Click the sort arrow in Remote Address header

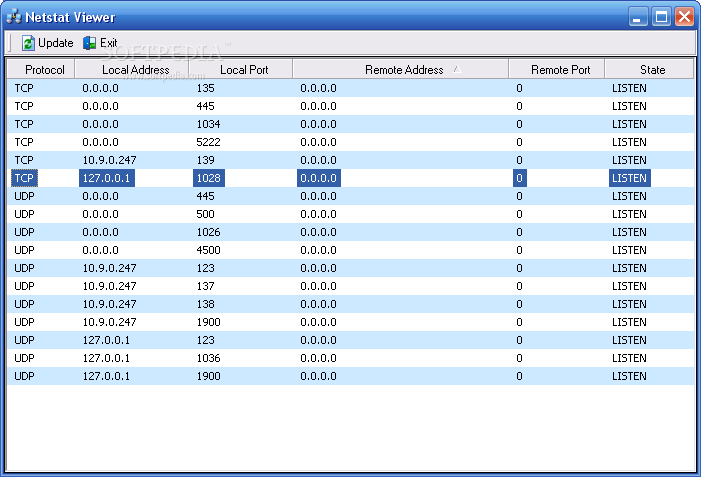tap(457, 69)
